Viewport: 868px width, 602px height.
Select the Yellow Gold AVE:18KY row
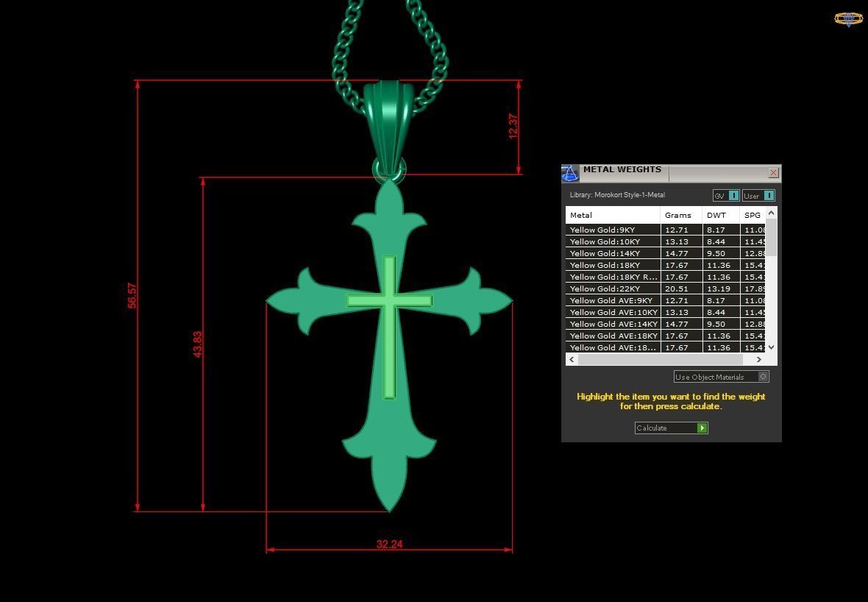(x=666, y=336)
